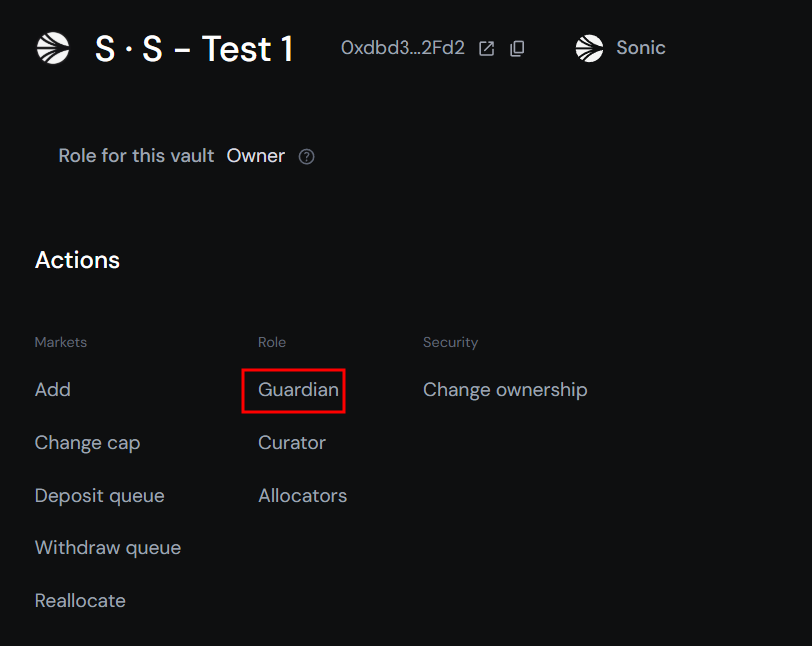This screenshot has height=646, width=812.
Task: Go to the Deposit queue action
Action: 99,495
